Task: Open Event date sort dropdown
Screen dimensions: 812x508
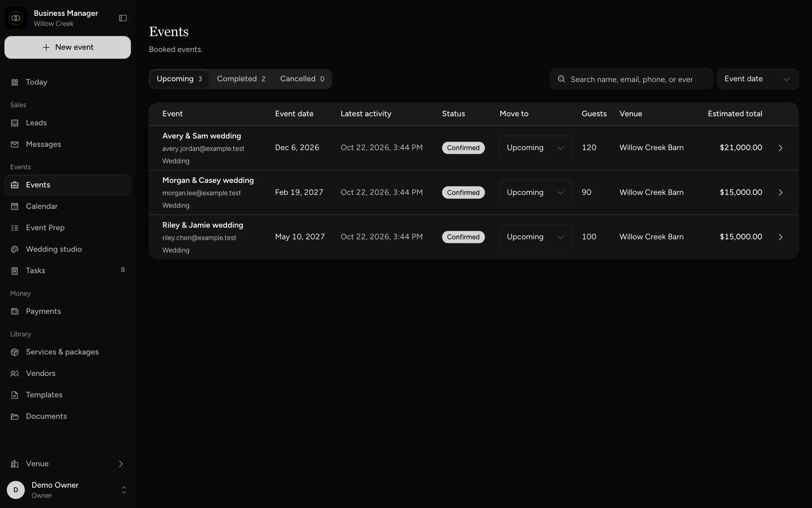Action: [757, 79]
